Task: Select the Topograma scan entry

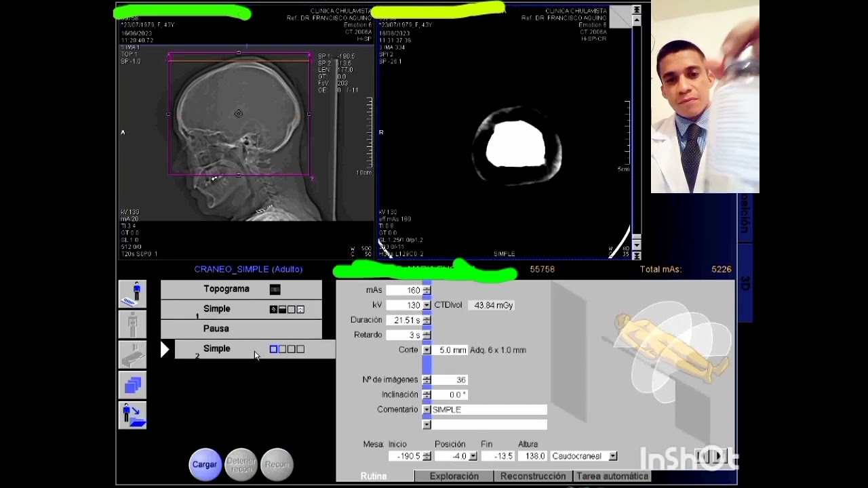Action: coord(241,289)
